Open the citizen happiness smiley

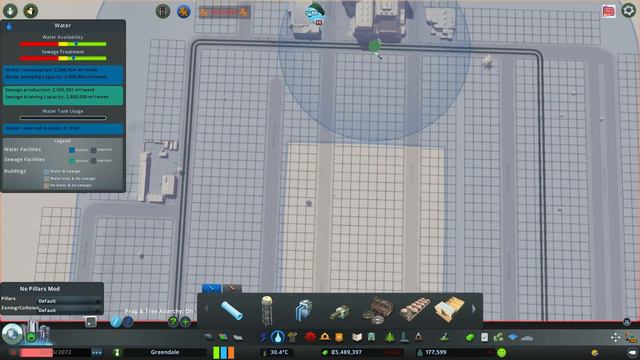coord(502,352)
